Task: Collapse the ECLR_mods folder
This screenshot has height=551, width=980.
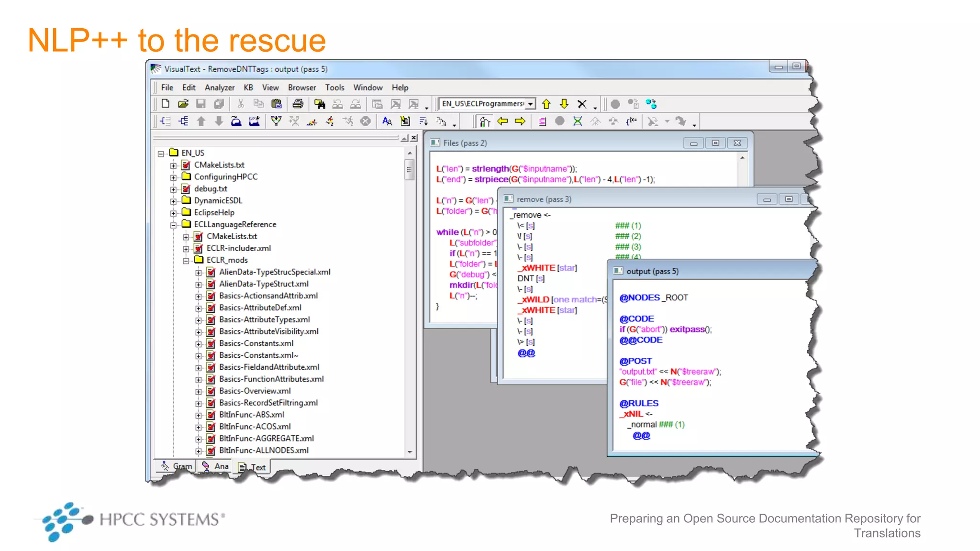Action: coord(186,261)
